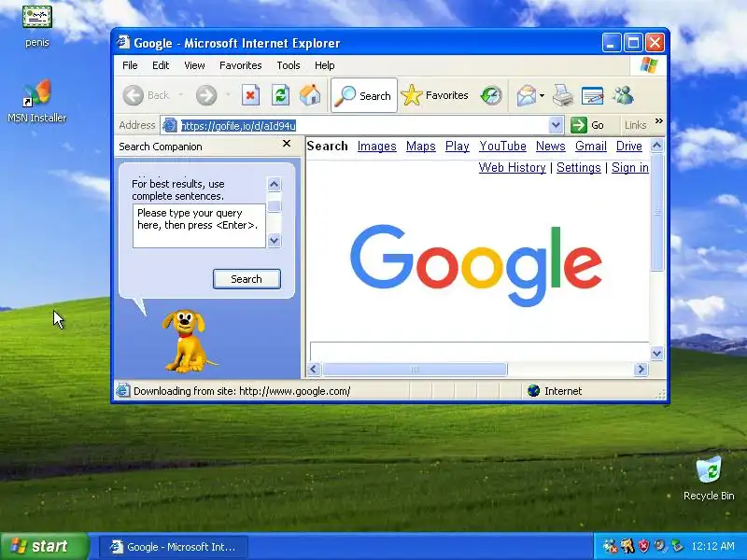Click the Windows flag logo in menu bar
747x560 pixels.
coord(648,65)
